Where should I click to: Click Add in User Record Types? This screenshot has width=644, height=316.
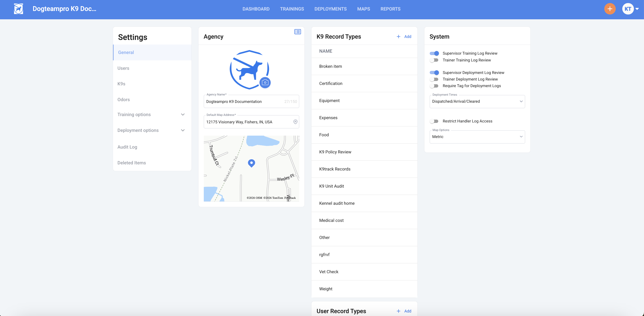coord(408,311)
